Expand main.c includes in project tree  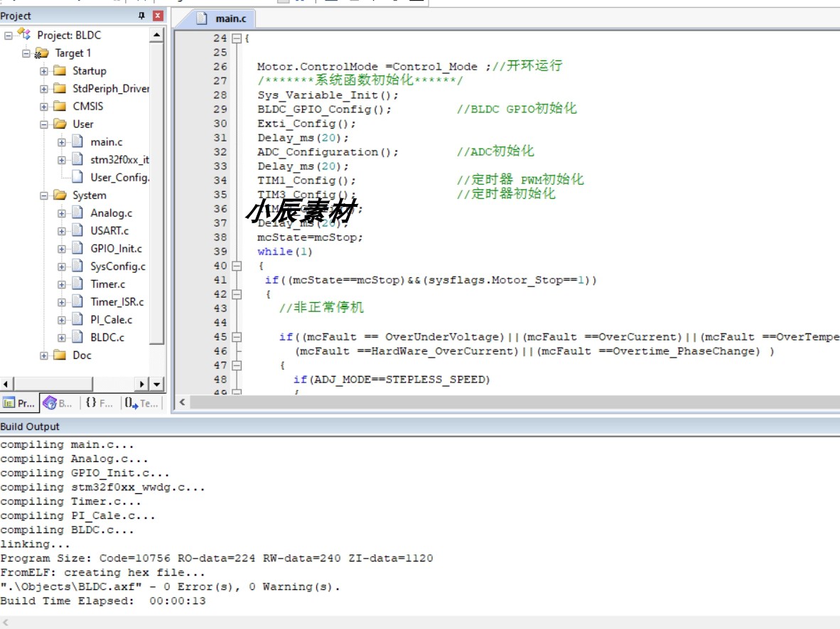click(x=62, y=142)
